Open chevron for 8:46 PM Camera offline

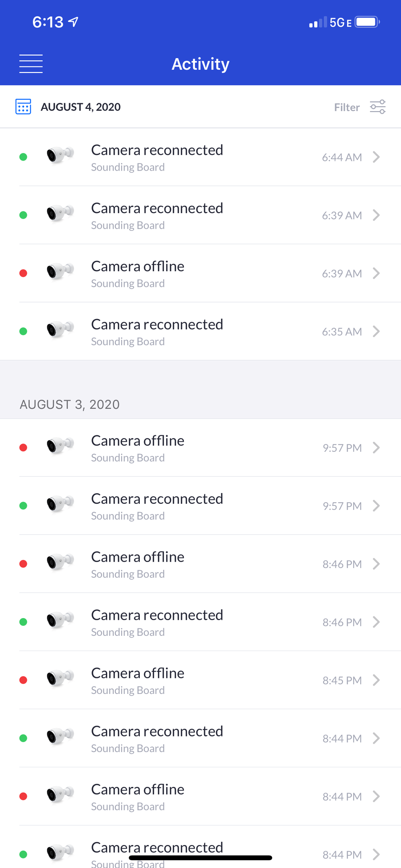[376, 564]
